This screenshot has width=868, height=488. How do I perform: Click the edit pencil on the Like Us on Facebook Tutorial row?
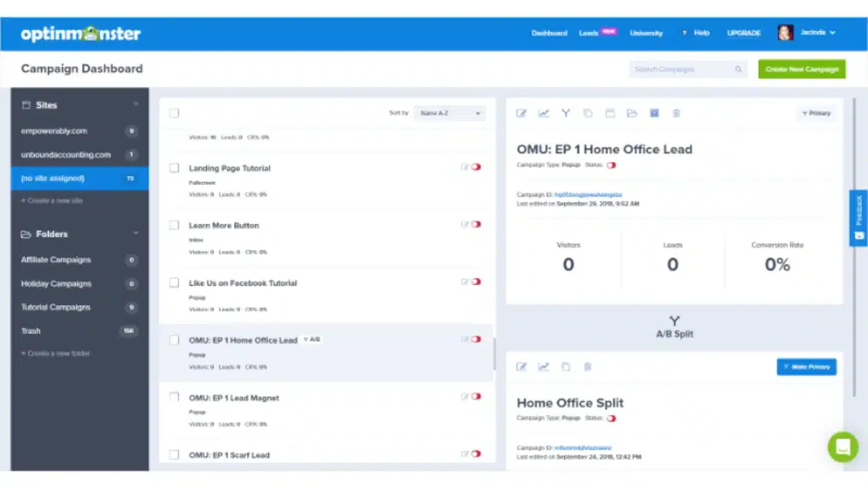click(x=465, y=282)
